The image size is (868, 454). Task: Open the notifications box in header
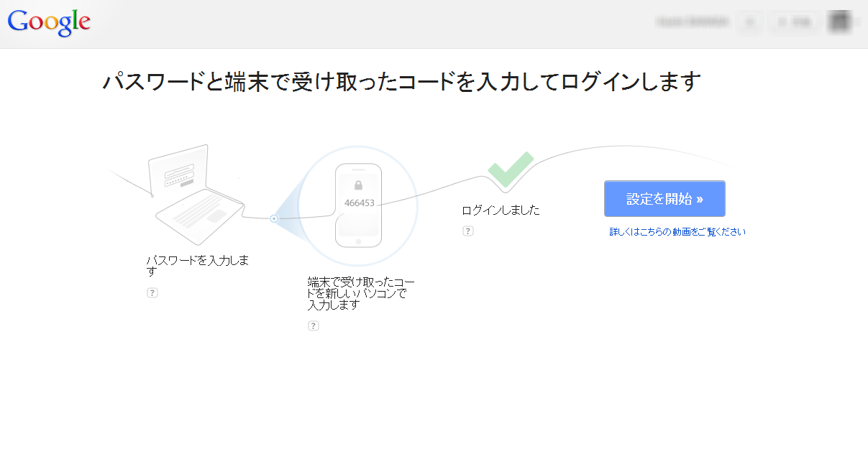750,23
